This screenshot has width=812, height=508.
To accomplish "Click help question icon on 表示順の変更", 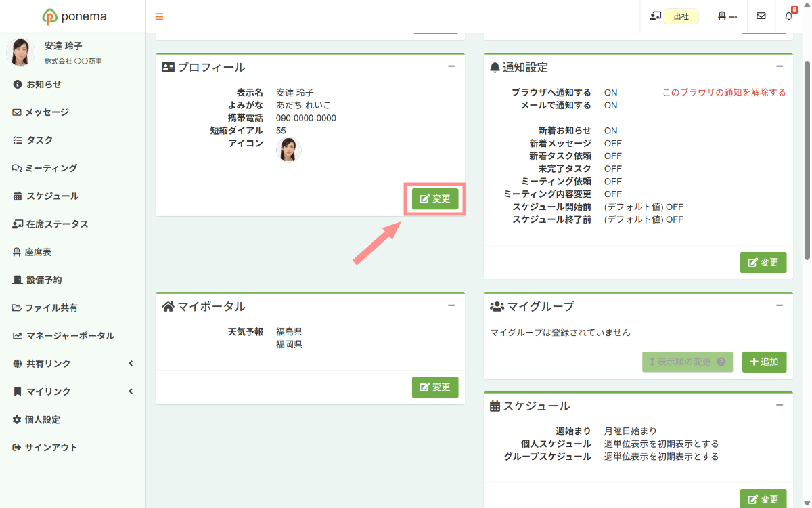I will pos(721,362).
